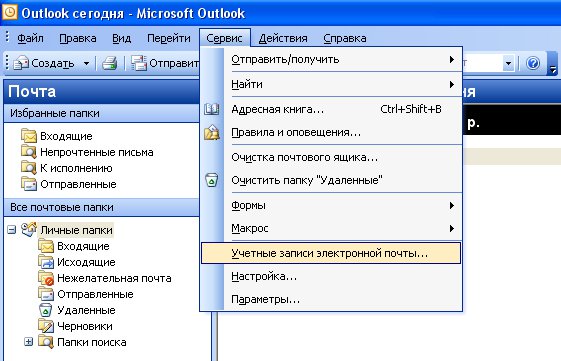Click the Папки поиска folder icon
The image size is (561, 361).
[46, 342]
